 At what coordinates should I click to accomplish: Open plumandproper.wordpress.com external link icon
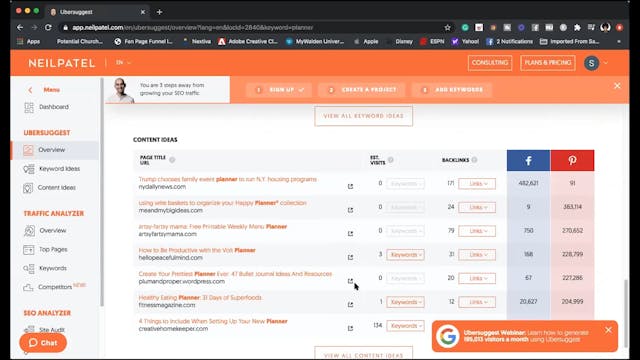(350, 281)
